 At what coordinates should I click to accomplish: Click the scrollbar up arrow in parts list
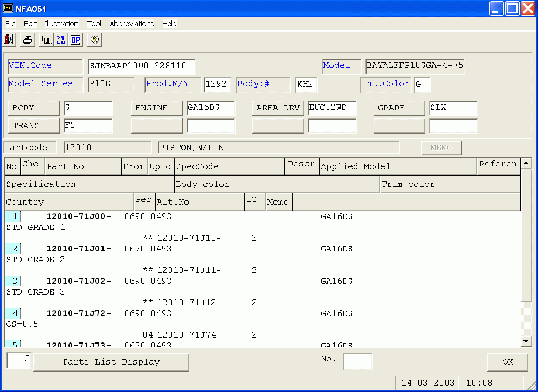(526, 163)
